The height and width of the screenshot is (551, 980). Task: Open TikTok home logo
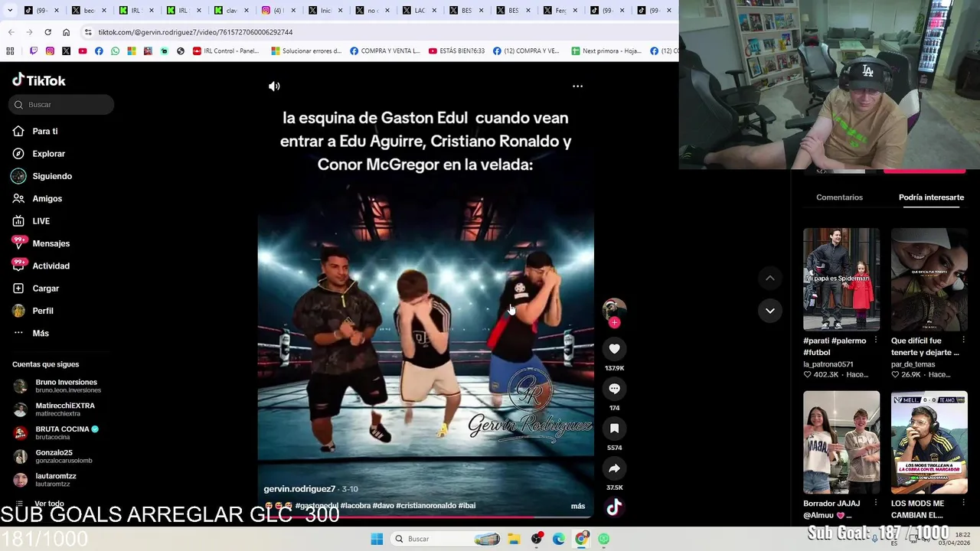pos(39,80)
